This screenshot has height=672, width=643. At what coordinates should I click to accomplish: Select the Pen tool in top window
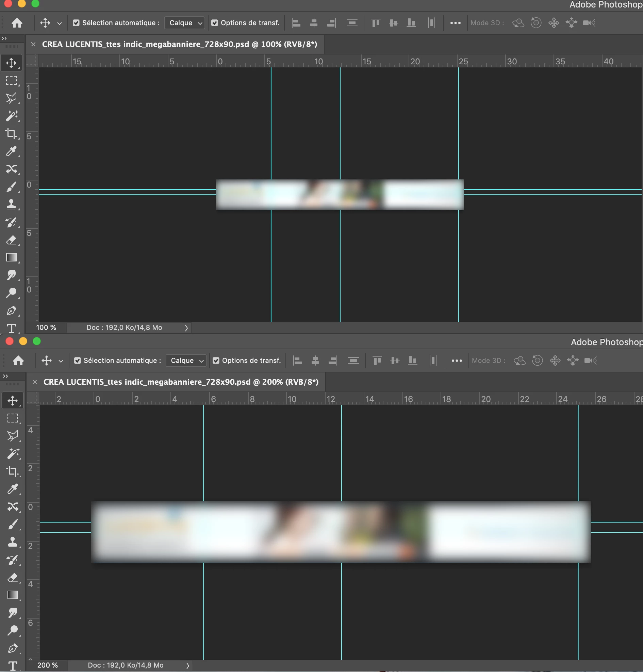pyautogui.click(x=11, y=310)
